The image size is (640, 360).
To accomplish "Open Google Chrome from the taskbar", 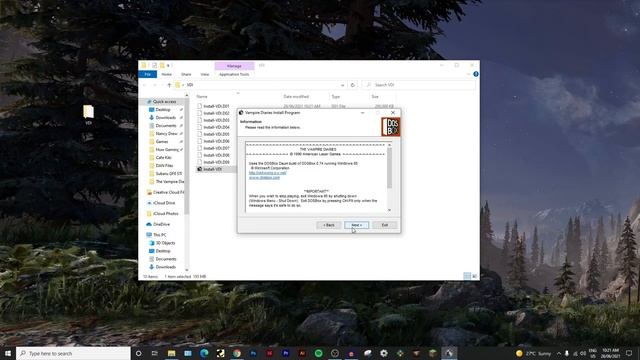I will tap(237, 353).
